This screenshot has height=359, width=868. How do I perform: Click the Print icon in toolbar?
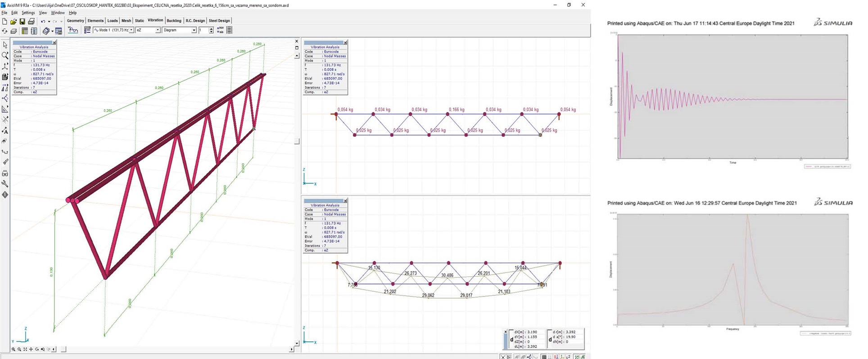click(x=31, y=21)
